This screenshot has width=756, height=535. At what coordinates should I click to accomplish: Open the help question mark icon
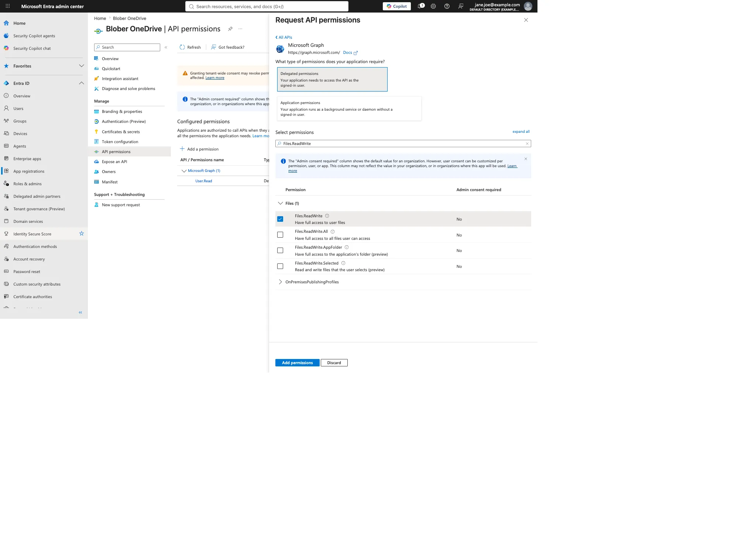tap(447, 6)
